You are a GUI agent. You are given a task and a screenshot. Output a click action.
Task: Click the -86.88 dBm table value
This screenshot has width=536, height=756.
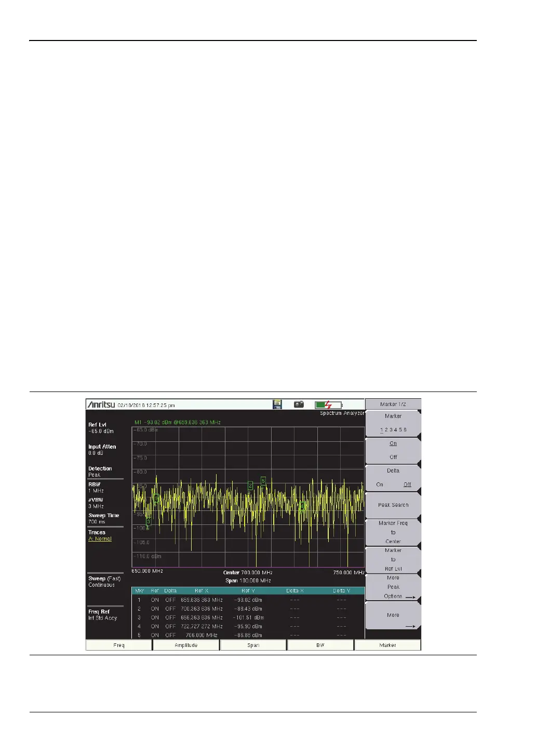tap(248, 635)
